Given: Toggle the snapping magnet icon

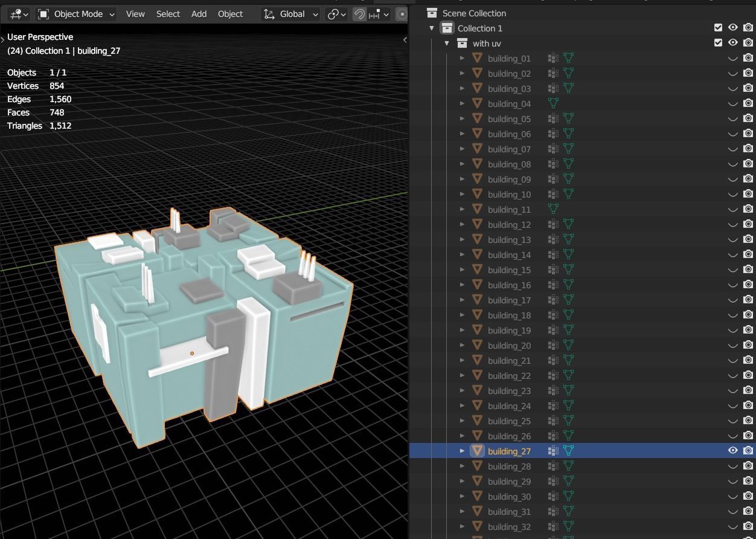Looking at the screenshot, I should [x=359, y=14].
